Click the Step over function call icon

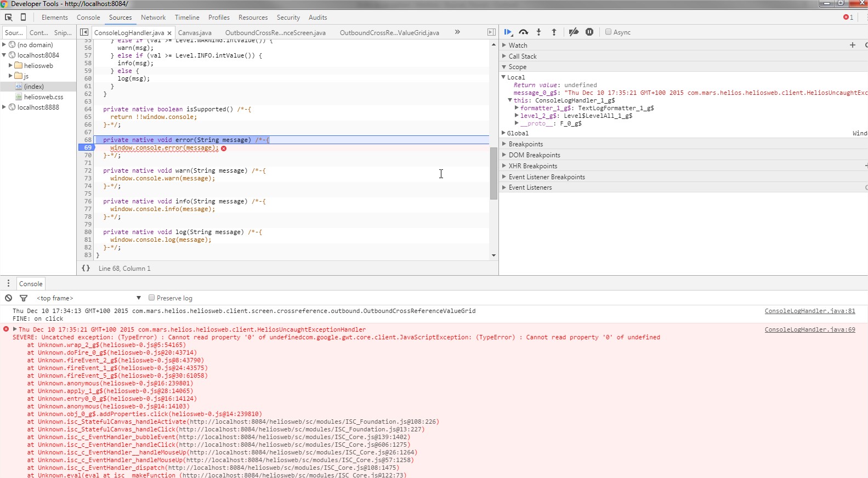pos(524,32)
